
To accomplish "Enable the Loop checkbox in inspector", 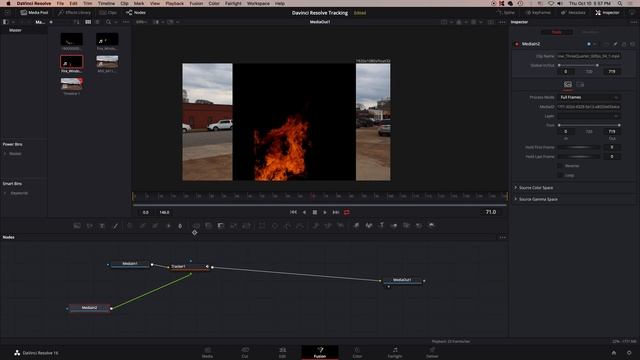I will pos(560,175).
